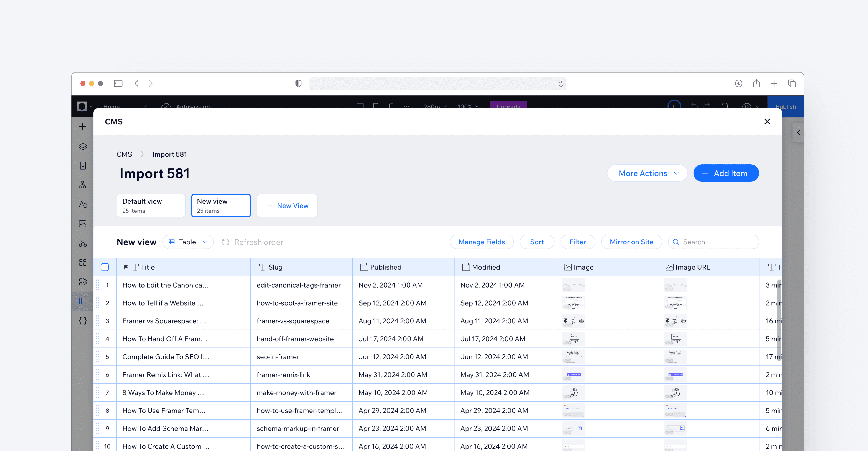Select the New view tab with 25 items
Image resolution: width=868 pixels, height=451 pixels.
tap(221, 206)
